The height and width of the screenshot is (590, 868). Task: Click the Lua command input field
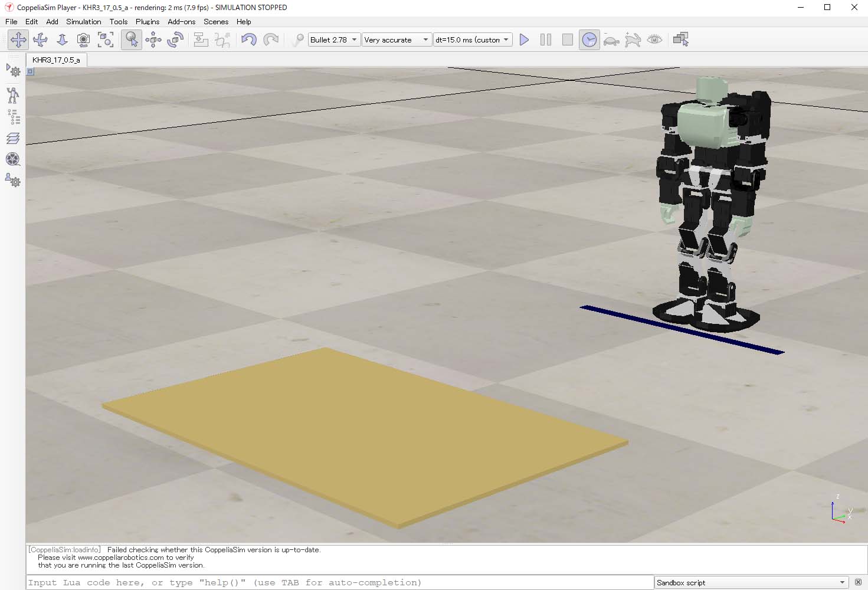coord(340,582)
